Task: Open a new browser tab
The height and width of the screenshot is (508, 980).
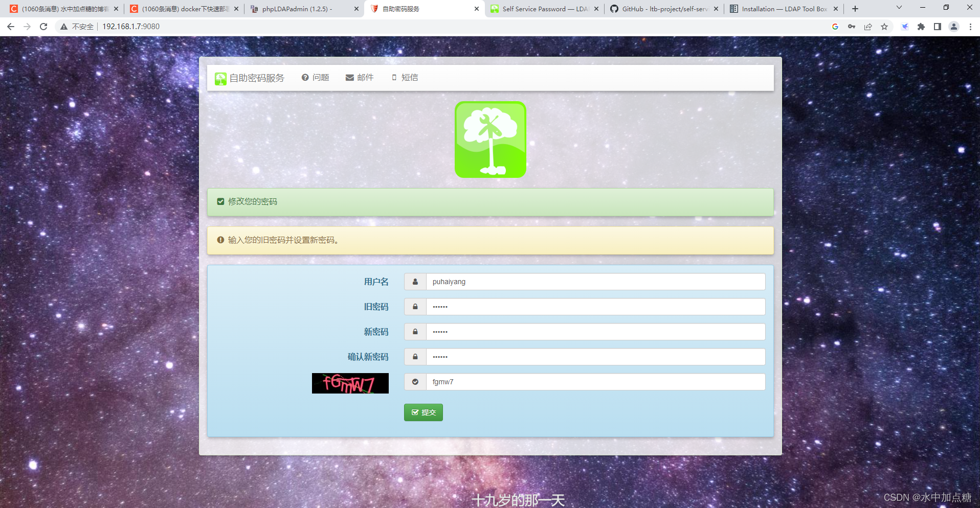Action: [x=855, y=9]
